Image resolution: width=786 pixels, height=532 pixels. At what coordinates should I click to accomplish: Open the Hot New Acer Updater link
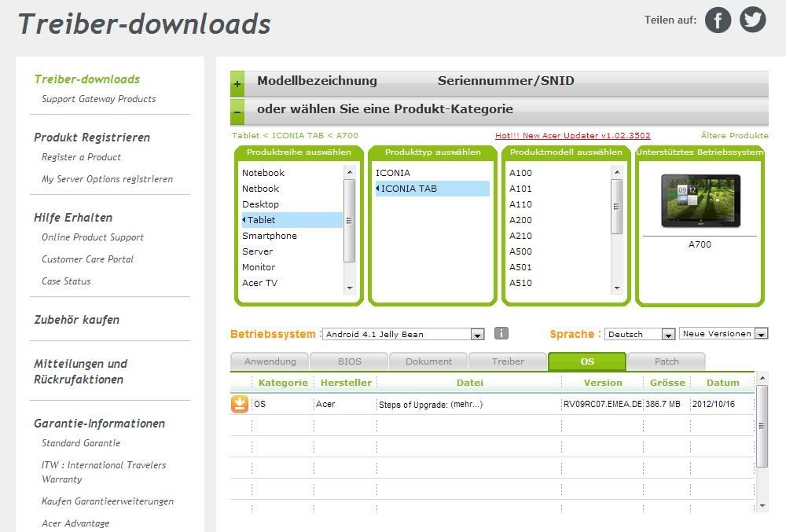click(x=572, y=135)
